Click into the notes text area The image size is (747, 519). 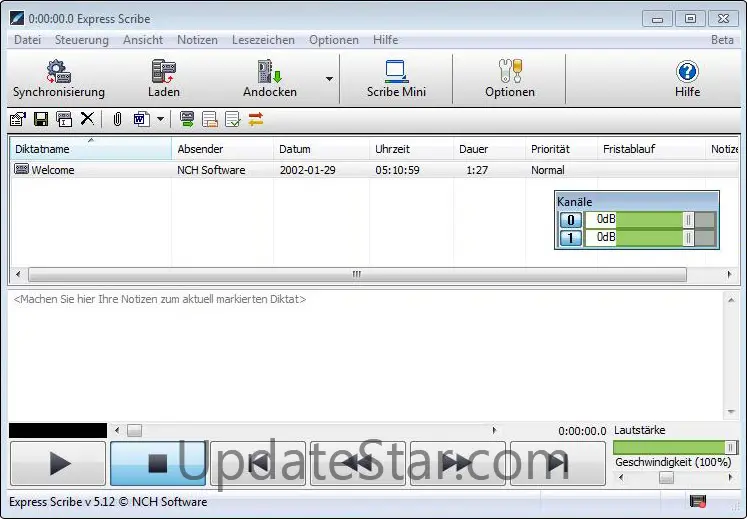point(366,355)
